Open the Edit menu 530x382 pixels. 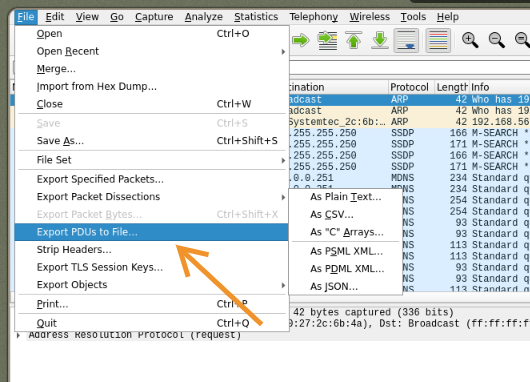tap(55, 17)
